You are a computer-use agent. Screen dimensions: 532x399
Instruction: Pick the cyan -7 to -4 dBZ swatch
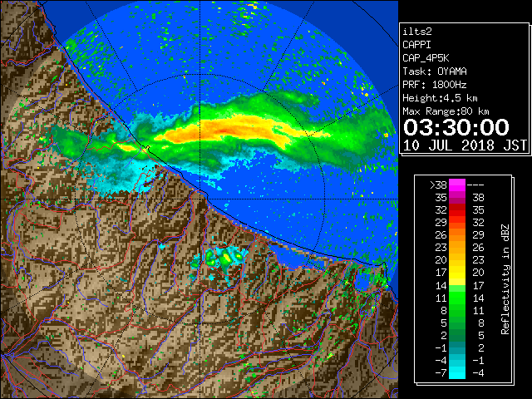pyautogui.click(x=457, y=372)
